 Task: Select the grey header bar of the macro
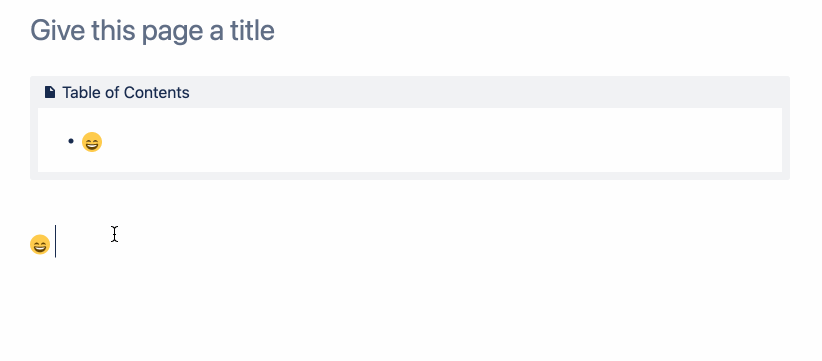410,92
